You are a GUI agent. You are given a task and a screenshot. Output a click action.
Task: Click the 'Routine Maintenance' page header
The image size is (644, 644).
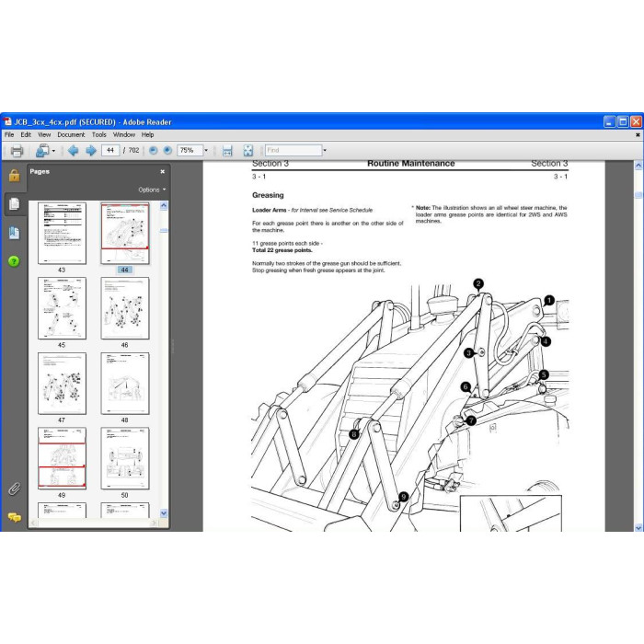410,164
